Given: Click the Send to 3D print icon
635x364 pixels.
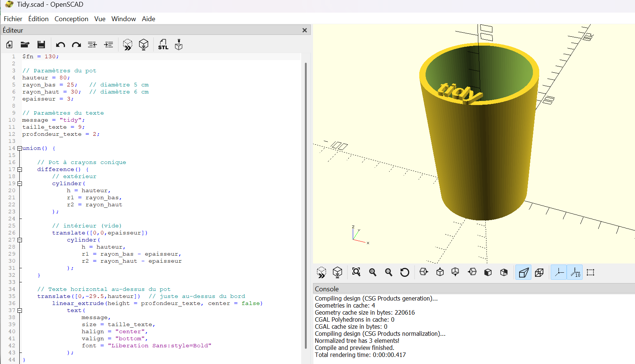Looking at the screenshot, I should tap(179, 45).
